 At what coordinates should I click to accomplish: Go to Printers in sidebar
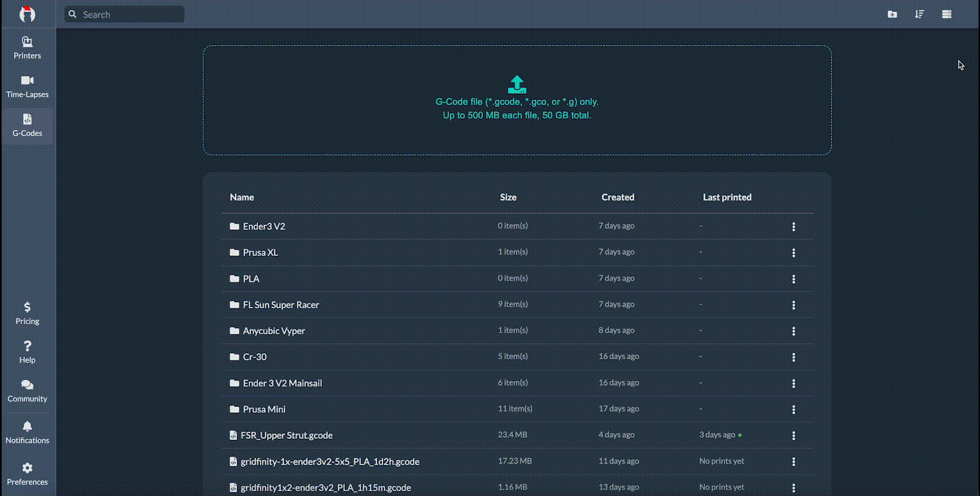[x=27, y=48]
